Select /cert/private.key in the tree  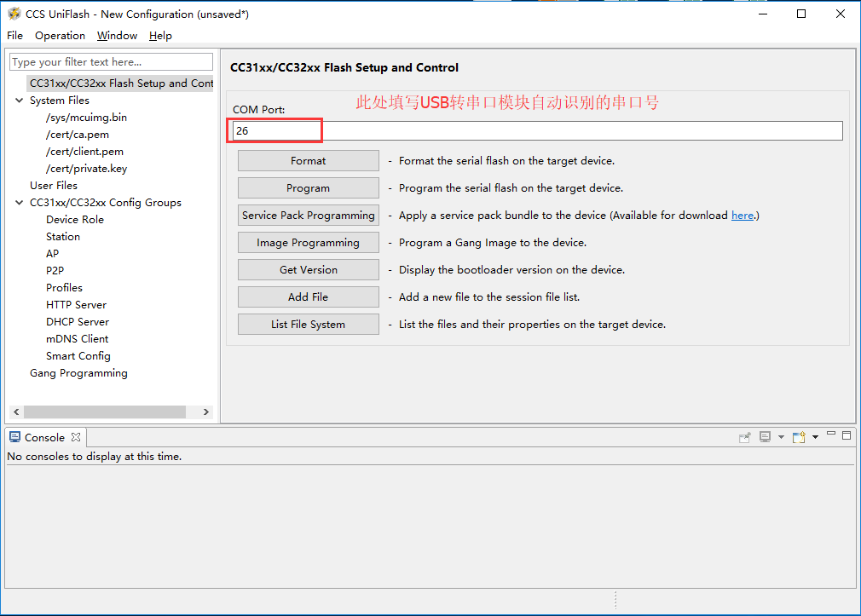click(x=86, y=169)
